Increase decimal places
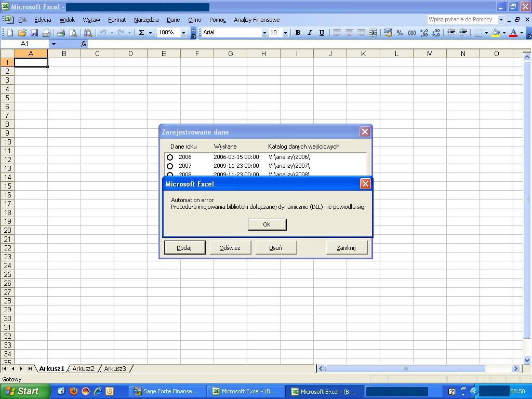Screen dimensions: 532x399 424,33
